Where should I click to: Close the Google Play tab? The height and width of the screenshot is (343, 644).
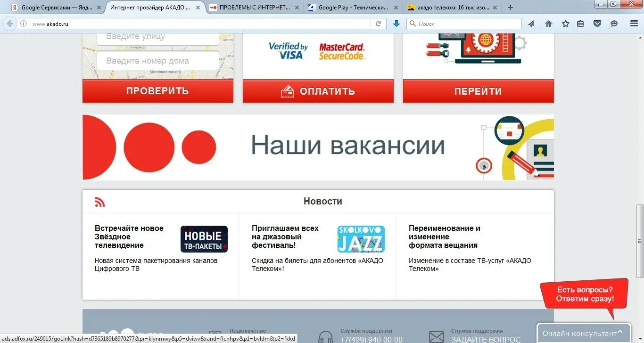coord(396,8)
